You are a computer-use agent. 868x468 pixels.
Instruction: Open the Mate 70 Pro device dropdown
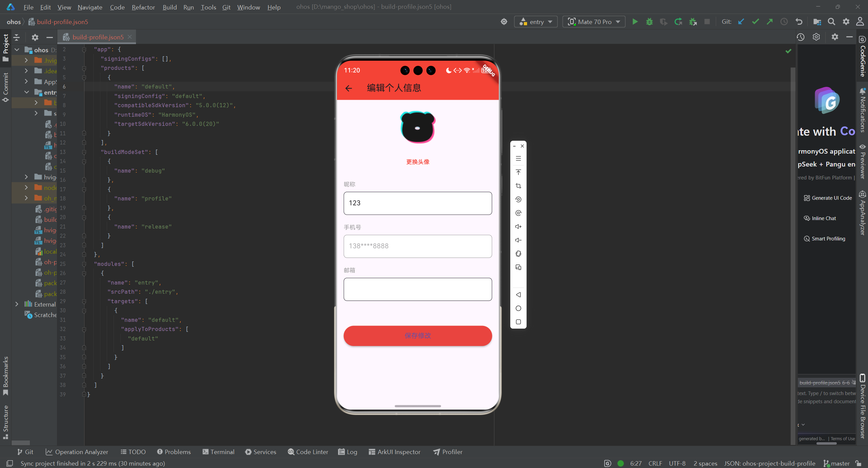tap(594, 22)
